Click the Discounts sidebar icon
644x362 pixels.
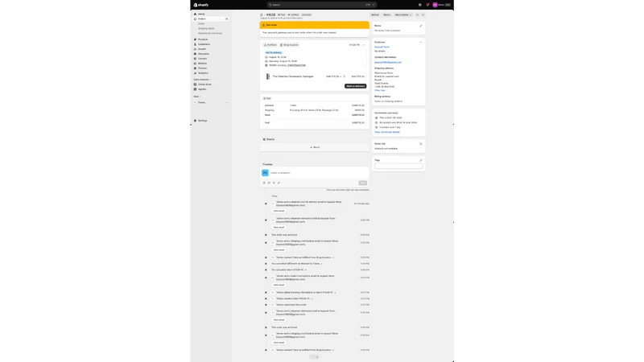click(195, 54)
